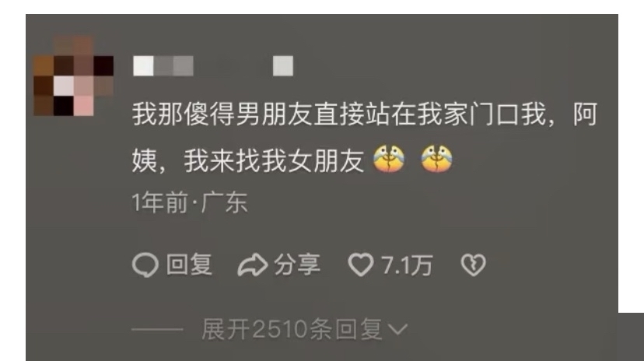Click the chevron after 展开2510条回复
Screen dimensions: 644x361
pos(397,329)
